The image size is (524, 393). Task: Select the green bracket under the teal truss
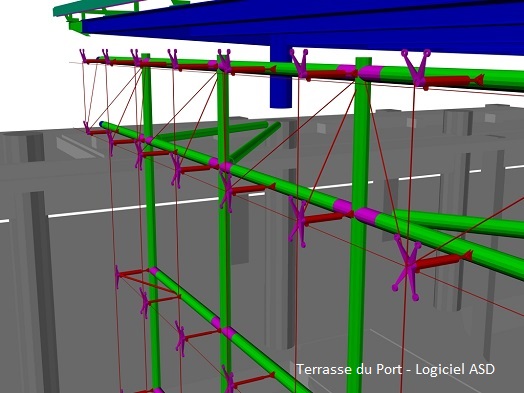(76, 25)
